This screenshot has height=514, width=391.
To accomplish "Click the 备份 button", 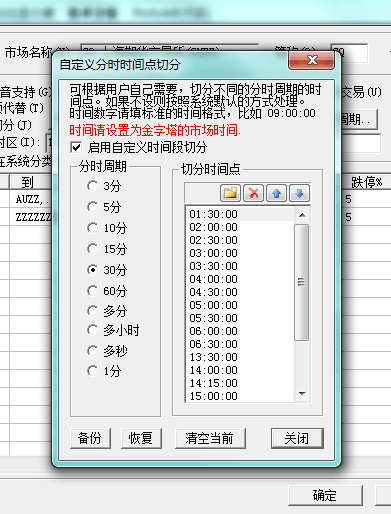I will pyautogui.click(x=90, y=438).
